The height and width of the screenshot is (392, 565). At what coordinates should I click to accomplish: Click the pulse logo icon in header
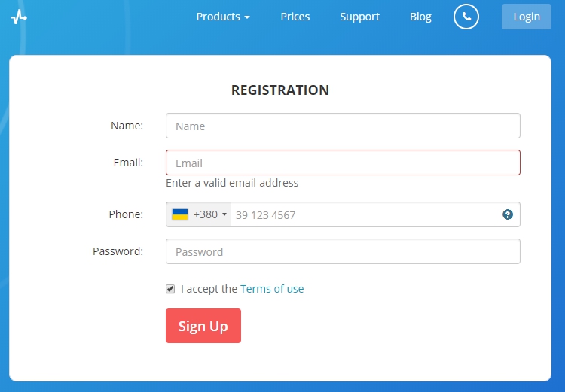point(19,17)
